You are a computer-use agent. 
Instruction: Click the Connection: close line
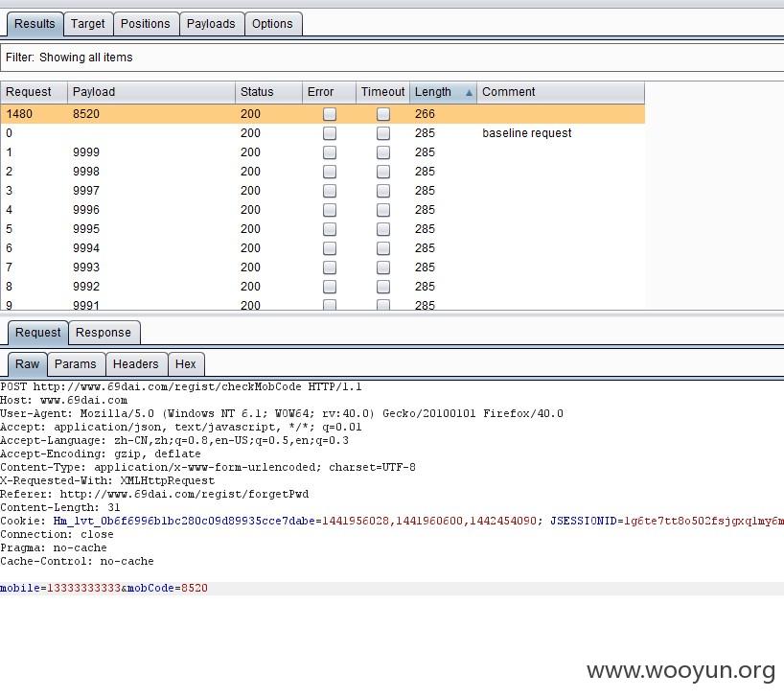(57, 534)
